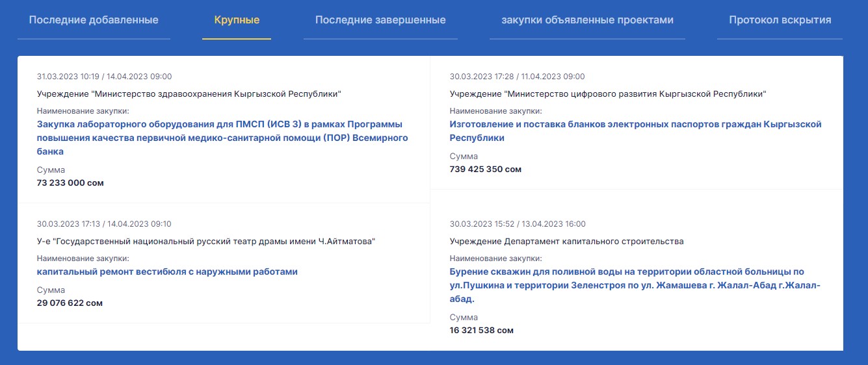Select the Крупные tab
Screen dimensions: 868x365
(x=237, y=20)
